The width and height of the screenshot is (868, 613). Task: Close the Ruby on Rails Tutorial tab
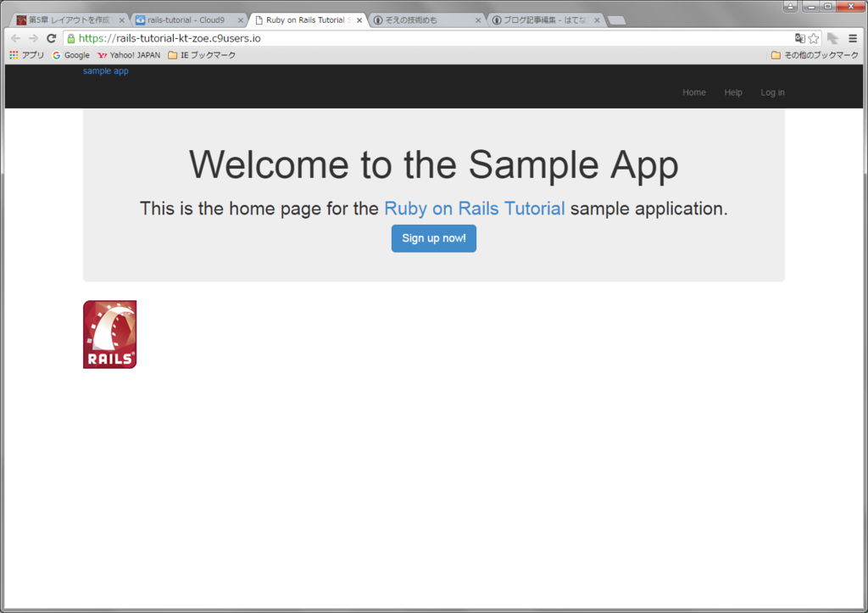coord(359,20)
